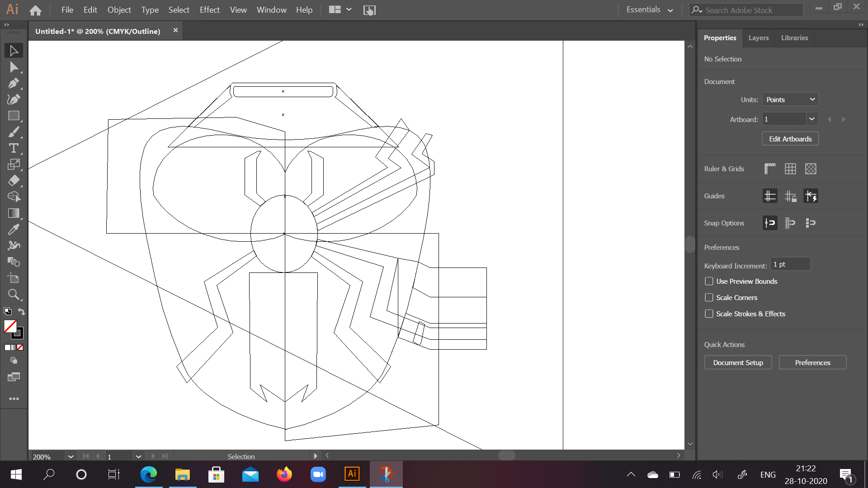Enable Scale Strokes & Effects checkbox
868x488 pixels.
tap(709, 314)
